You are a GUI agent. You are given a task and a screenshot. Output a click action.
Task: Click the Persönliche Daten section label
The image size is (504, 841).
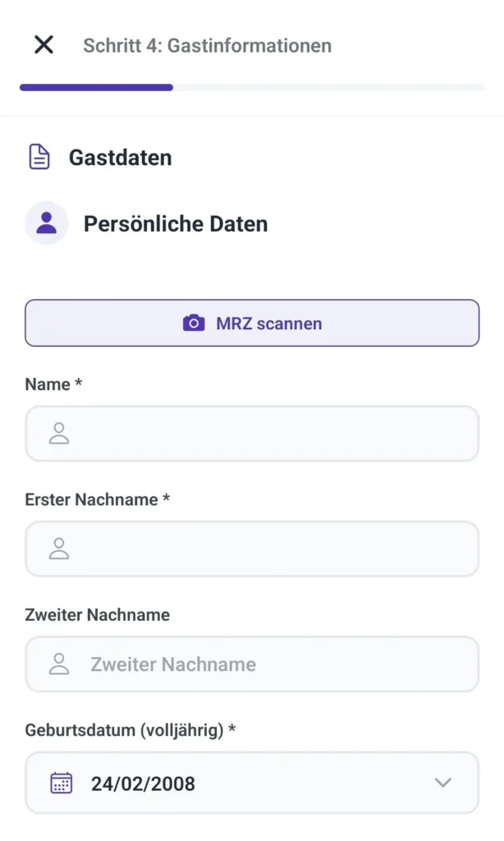tap(175, 223)
